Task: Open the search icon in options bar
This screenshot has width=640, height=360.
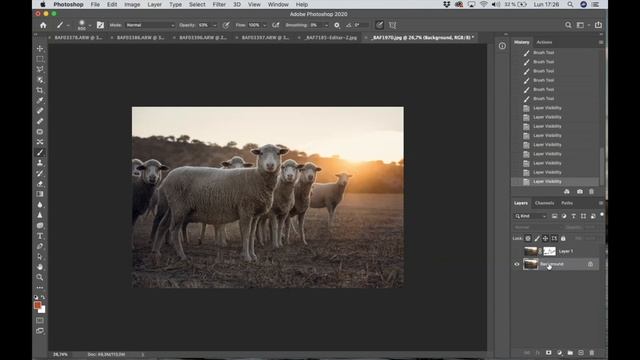Action: [568, 25]
